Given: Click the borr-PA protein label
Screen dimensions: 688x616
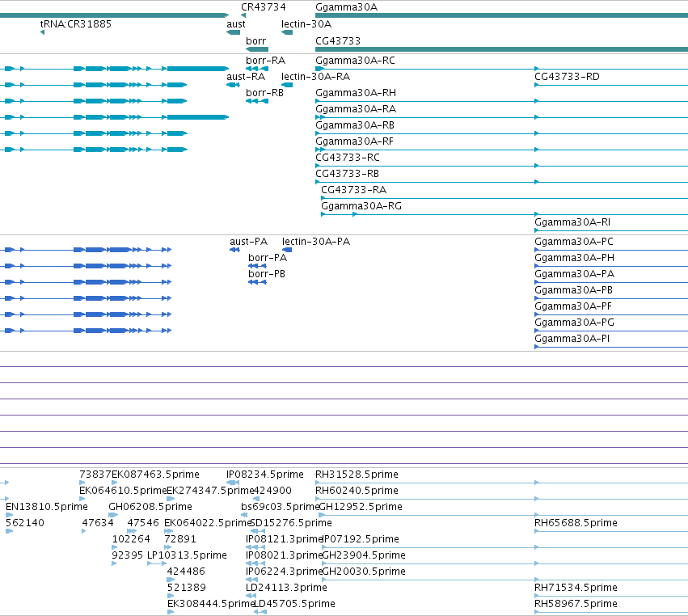Looking at the screenshot, I should [x=268, y=258].
